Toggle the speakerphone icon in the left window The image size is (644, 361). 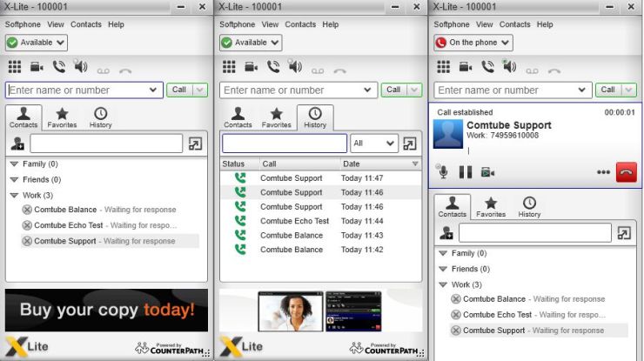80,66
